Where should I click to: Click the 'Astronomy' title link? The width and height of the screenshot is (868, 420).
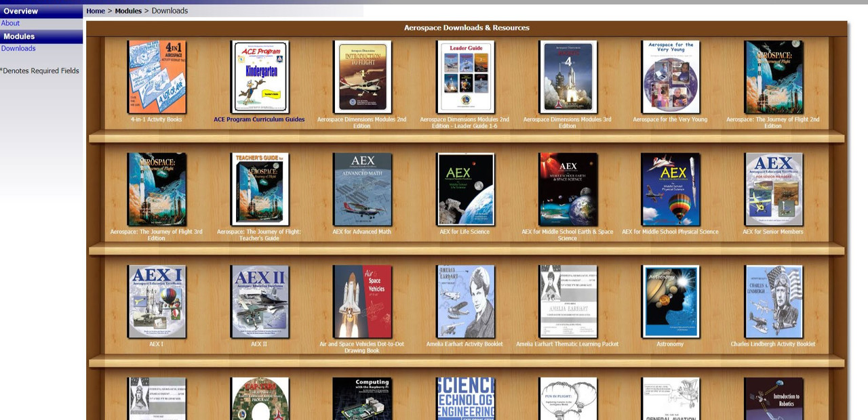[670, 344]
